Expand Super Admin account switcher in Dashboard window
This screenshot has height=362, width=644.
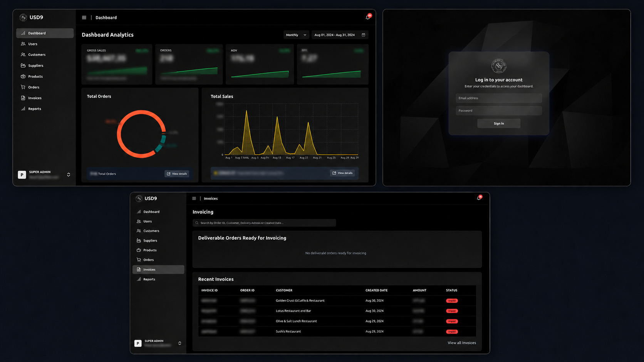pyautogui.click(x=69, y=175)
